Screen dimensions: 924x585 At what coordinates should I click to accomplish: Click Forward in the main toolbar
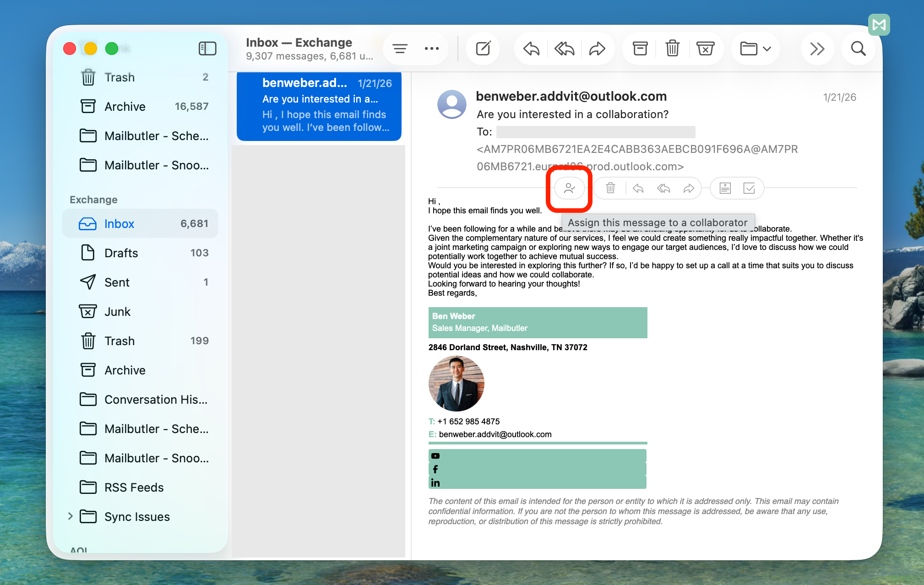coord(597,49)
